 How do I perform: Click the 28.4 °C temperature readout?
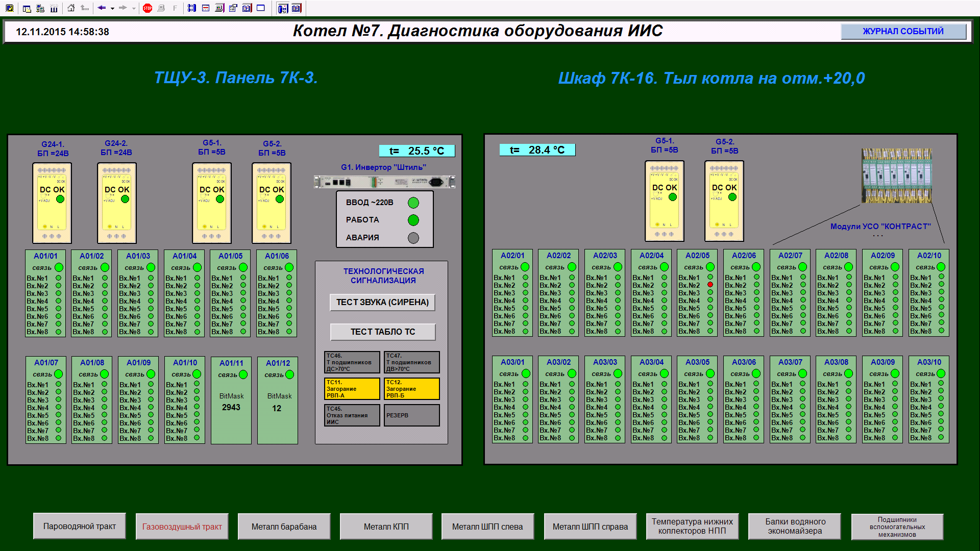pos(537,150)
